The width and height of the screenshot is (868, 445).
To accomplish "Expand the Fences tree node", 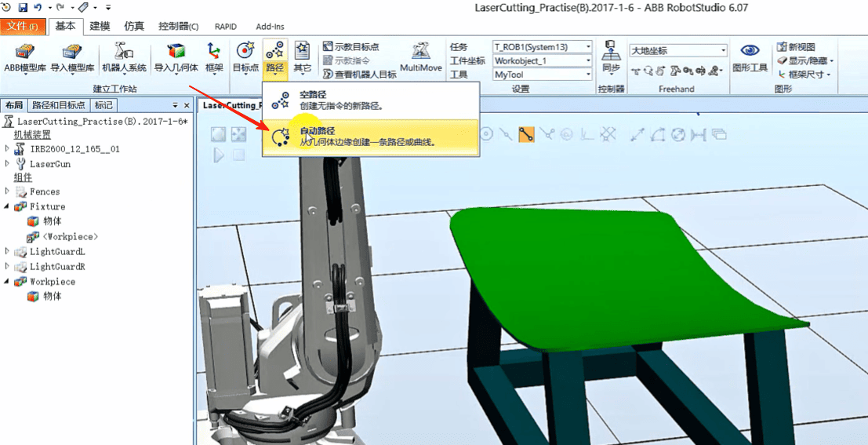I will pos(7,191).
